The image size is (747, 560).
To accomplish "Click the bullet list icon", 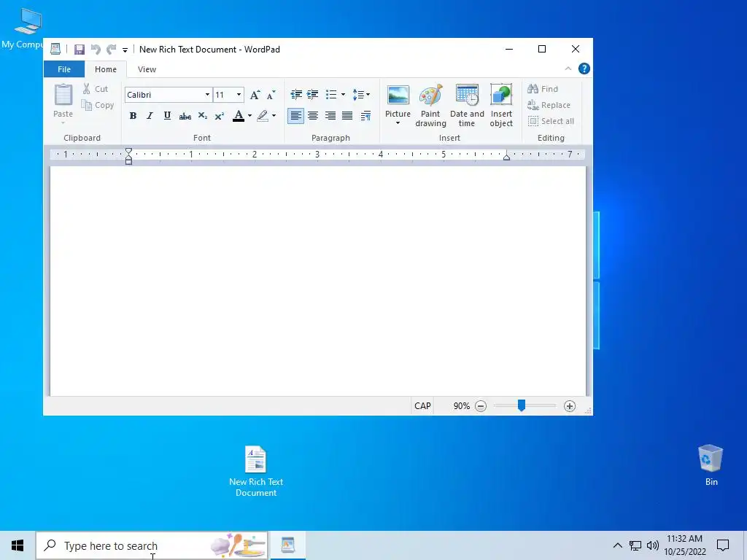I will point(331,94).
